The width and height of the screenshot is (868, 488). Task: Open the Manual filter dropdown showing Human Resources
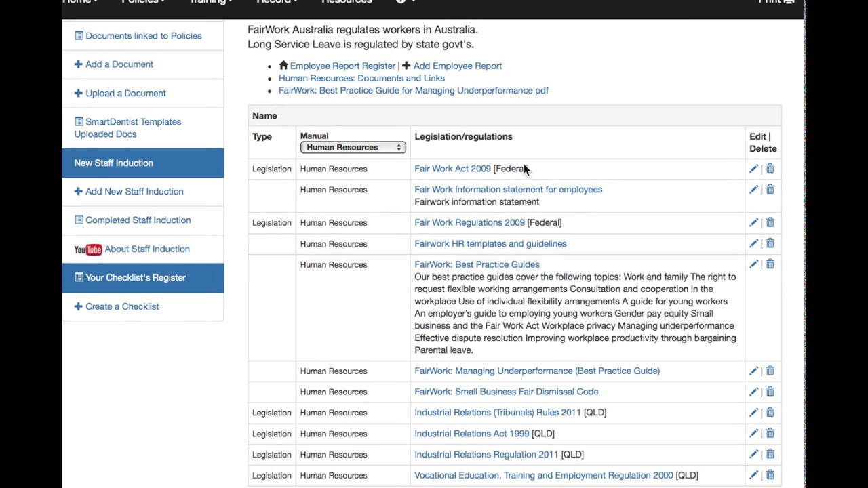[353, 147]
